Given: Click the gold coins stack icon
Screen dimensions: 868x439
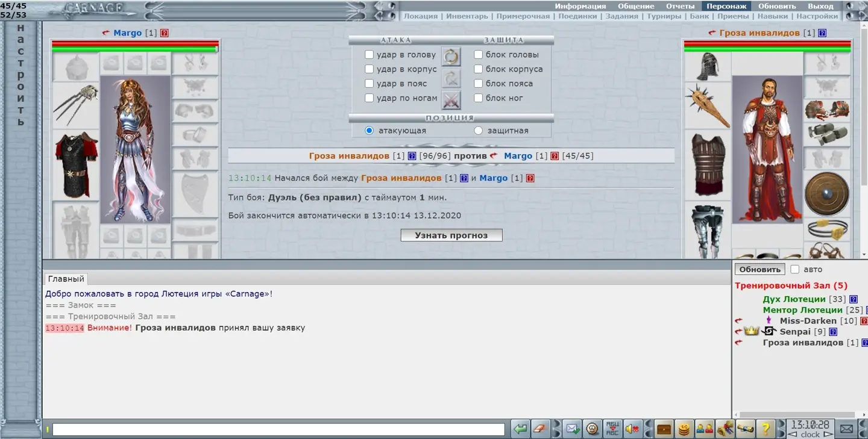Looking at the screenshot, I should [684, 429].
